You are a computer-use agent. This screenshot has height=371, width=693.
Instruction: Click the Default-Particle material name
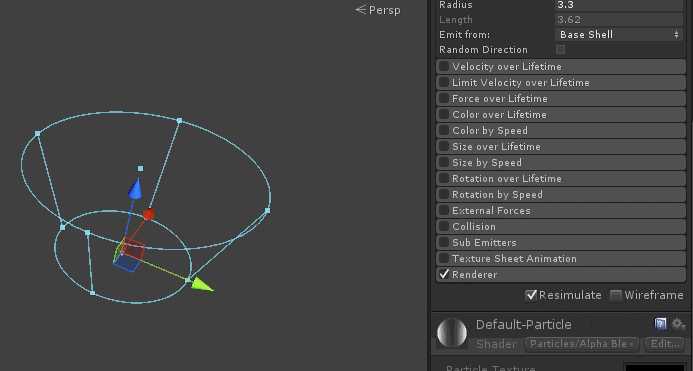coord(524,325)
